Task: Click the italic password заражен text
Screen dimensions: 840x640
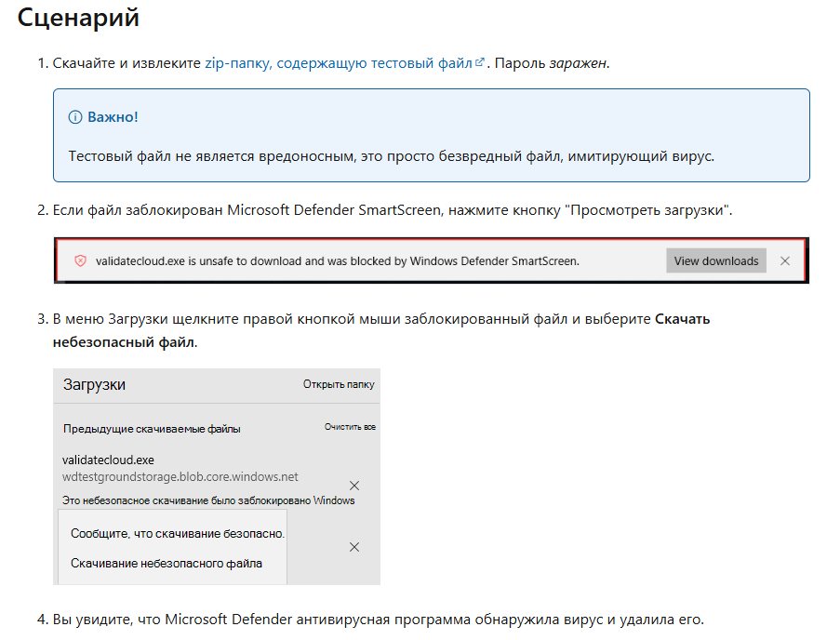Action: pos(579,63)
